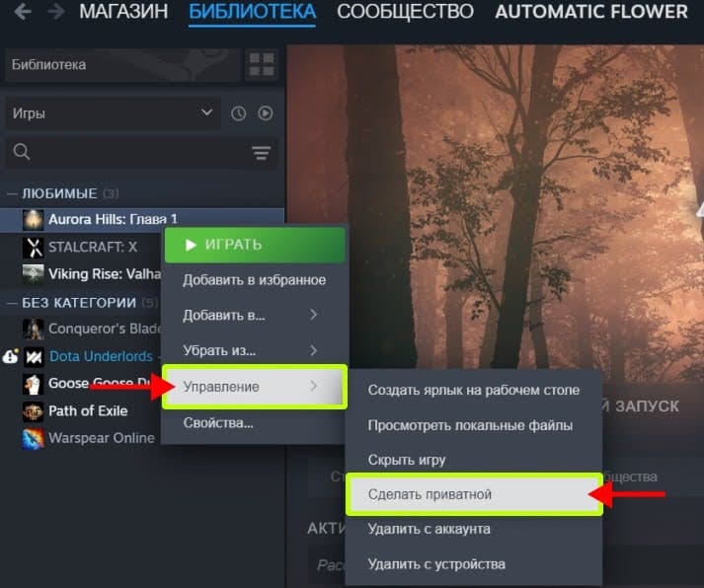Switch library to grid view icon
The width and height of the screenshot is (704, 588).
[262, 64]
